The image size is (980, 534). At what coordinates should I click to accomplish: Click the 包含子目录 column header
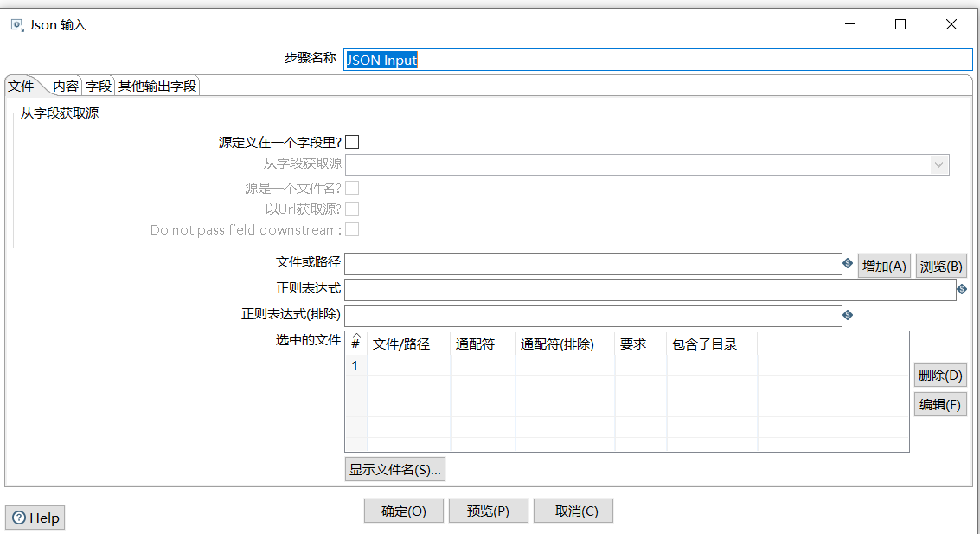point(712,344)
